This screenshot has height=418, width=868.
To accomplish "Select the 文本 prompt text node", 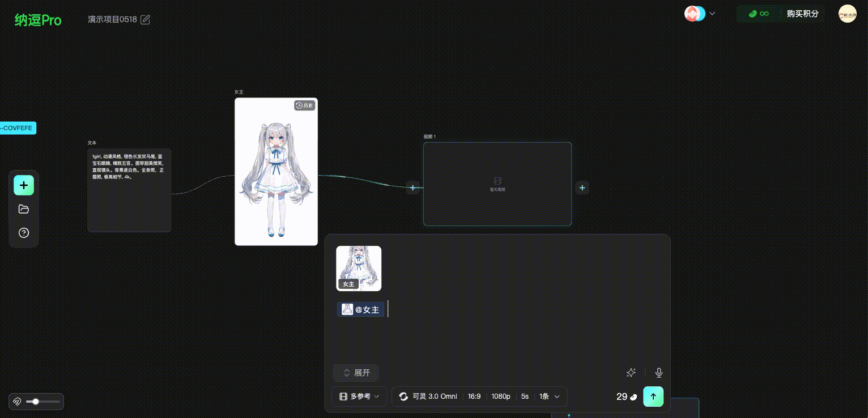I will point(129,190).
